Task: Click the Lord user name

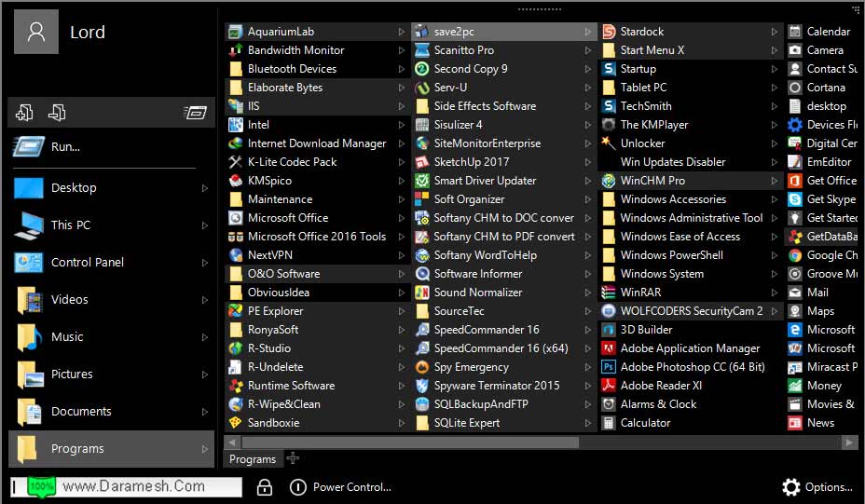Action: tap(88, 32)
